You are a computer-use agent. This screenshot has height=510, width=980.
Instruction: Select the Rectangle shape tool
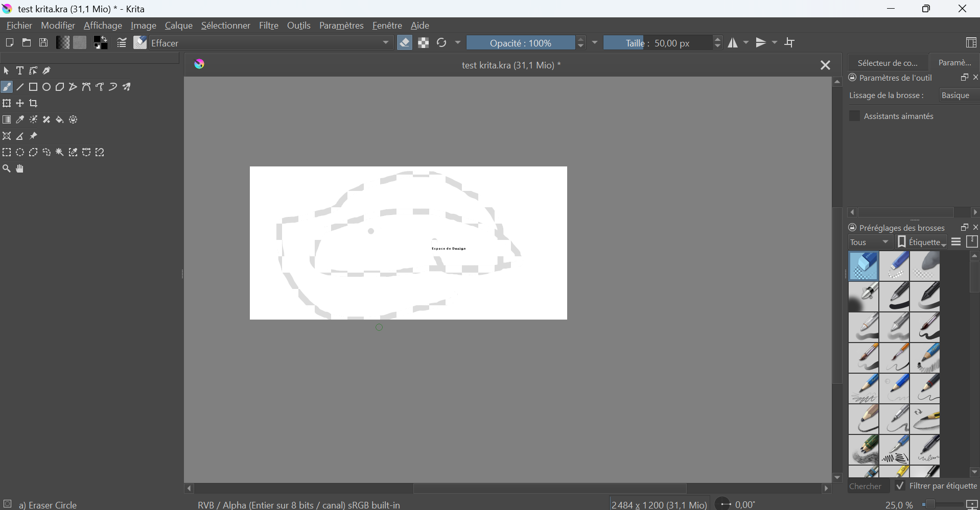coord(33,87)
